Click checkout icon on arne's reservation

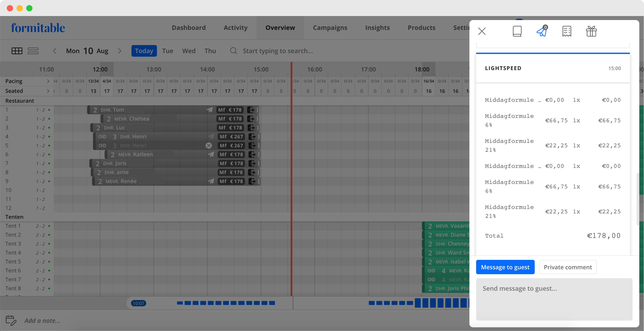[252, 172]
